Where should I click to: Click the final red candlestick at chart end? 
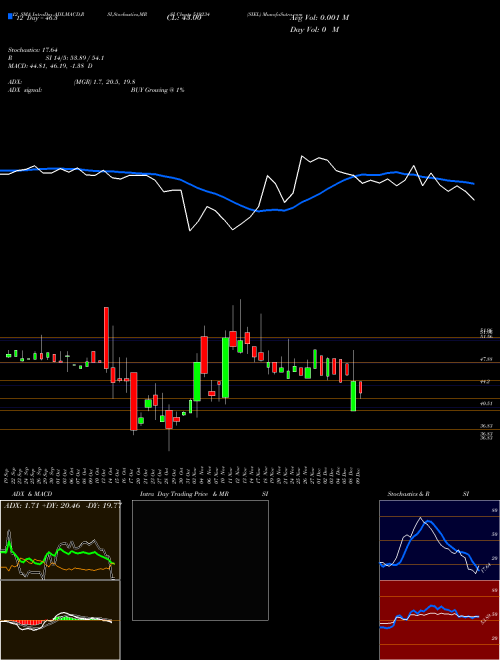[x=360, y=387]
